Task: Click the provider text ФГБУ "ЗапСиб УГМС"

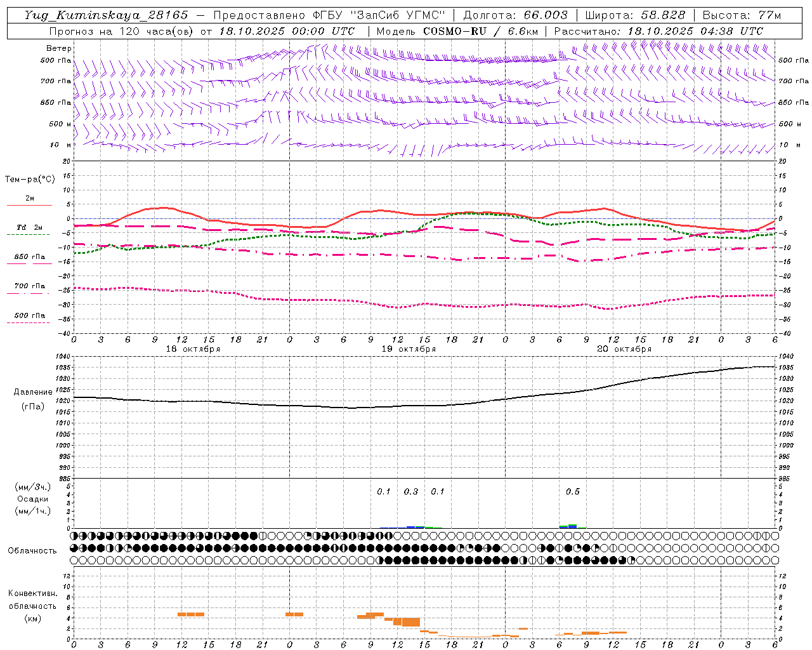Action: point(379,15)
